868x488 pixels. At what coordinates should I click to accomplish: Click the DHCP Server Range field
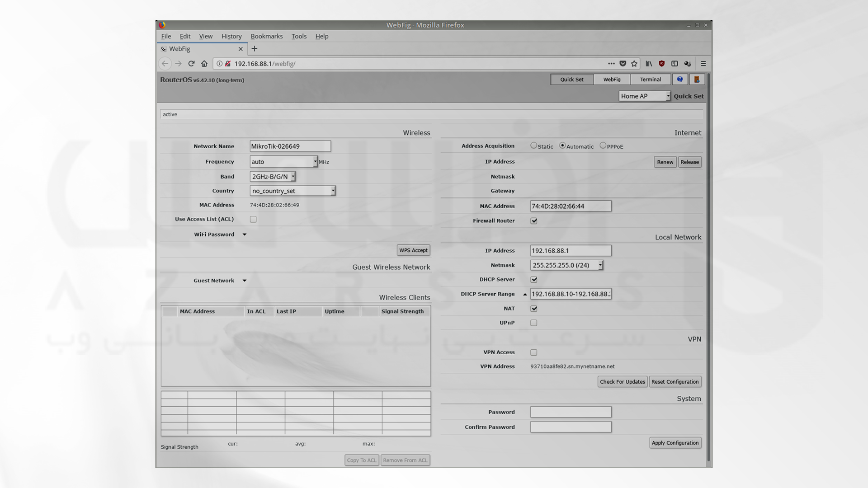[571, 294]
